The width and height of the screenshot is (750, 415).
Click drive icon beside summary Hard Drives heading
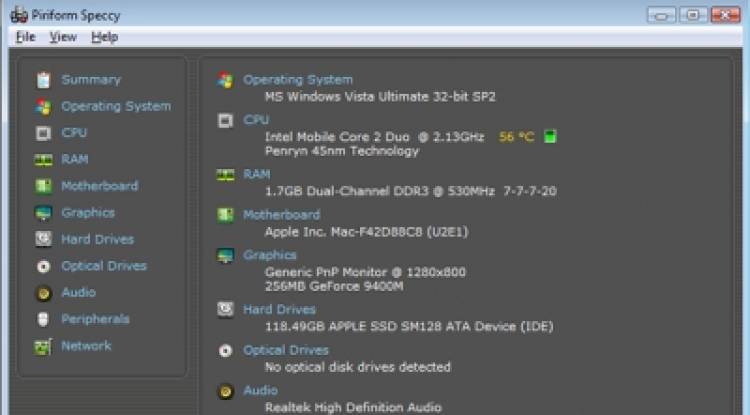[225, 310]
